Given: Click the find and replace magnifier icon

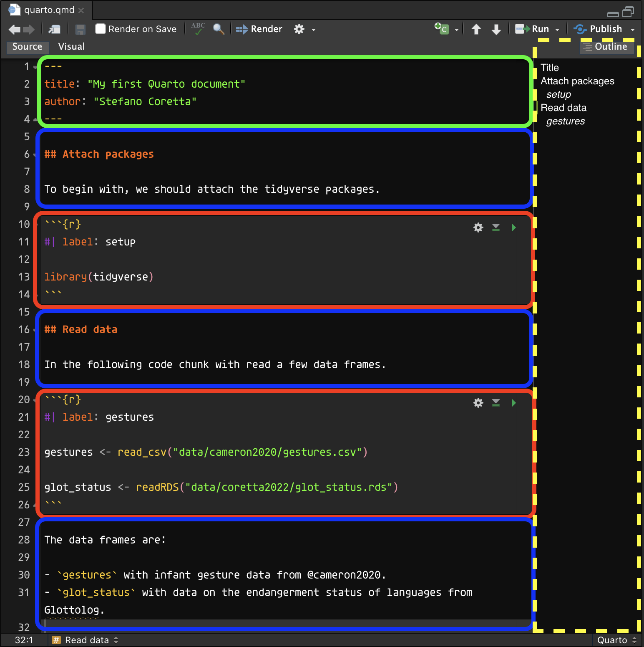Looking at the screenshot, I should coord(219,29).
